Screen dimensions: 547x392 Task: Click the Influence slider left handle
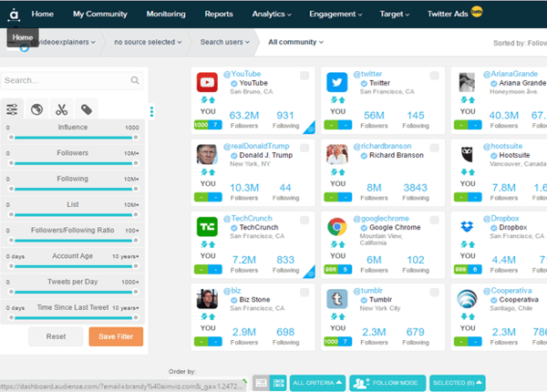coord(11,138)
